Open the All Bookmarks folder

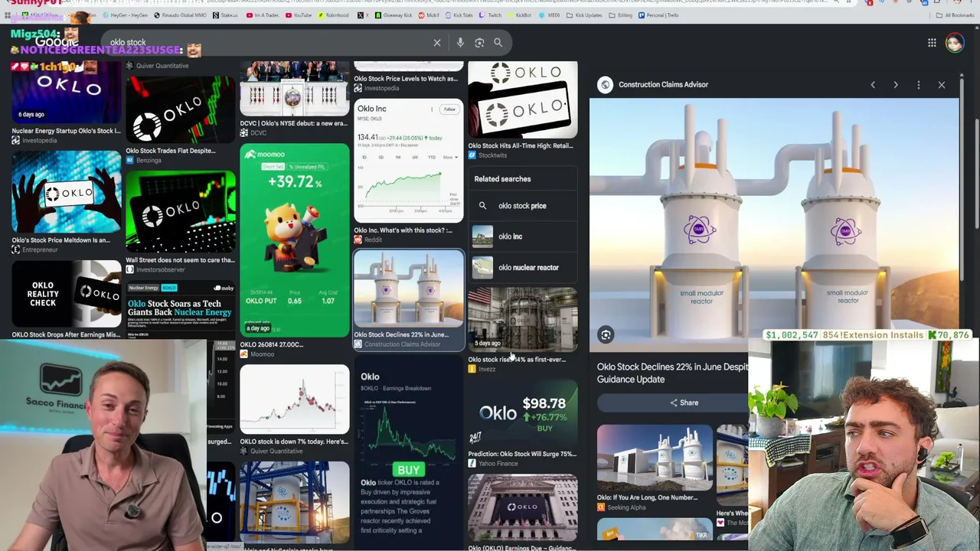tap(955, 15)
